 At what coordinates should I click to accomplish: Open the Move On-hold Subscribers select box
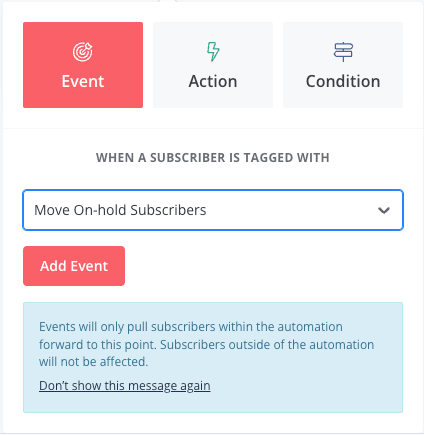[x=213, y=210]
